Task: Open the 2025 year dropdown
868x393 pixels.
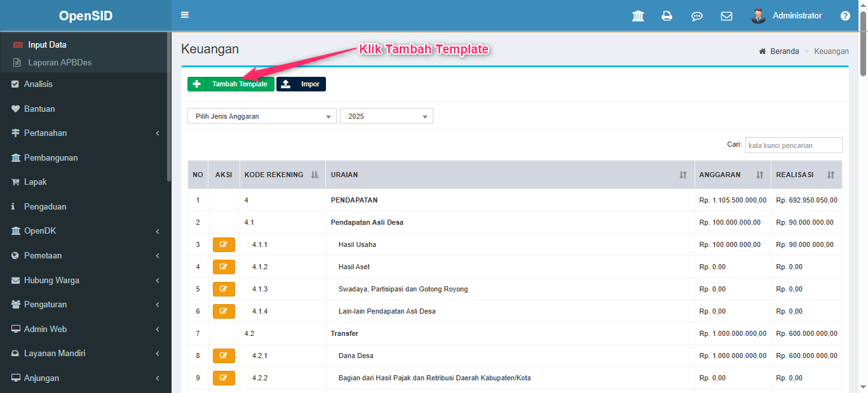Action: click(x=386, y=116)
